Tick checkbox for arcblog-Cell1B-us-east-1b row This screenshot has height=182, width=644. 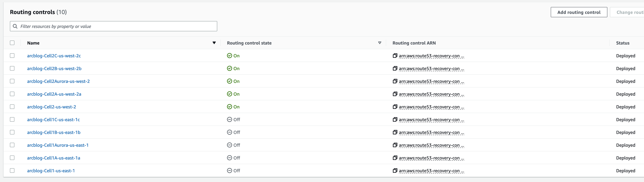pos(12,132)
